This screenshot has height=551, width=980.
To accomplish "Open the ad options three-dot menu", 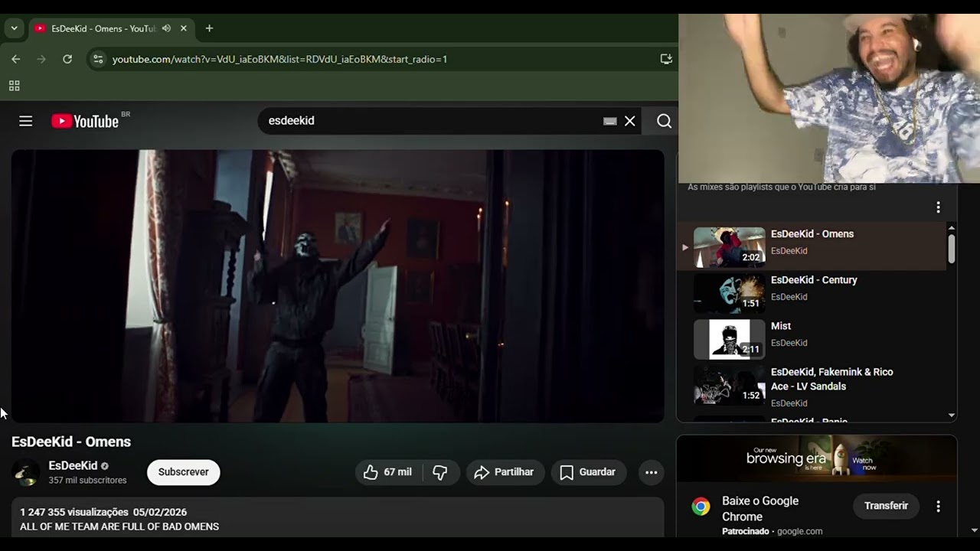I will click(x=938, y=506).
